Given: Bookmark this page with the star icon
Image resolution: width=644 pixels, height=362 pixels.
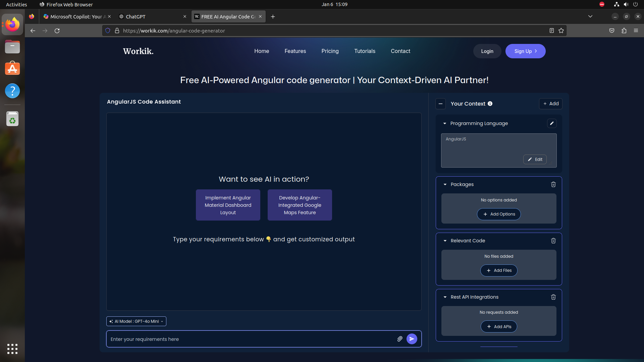Looking at the screenshot, I should (x=561, y=31).
